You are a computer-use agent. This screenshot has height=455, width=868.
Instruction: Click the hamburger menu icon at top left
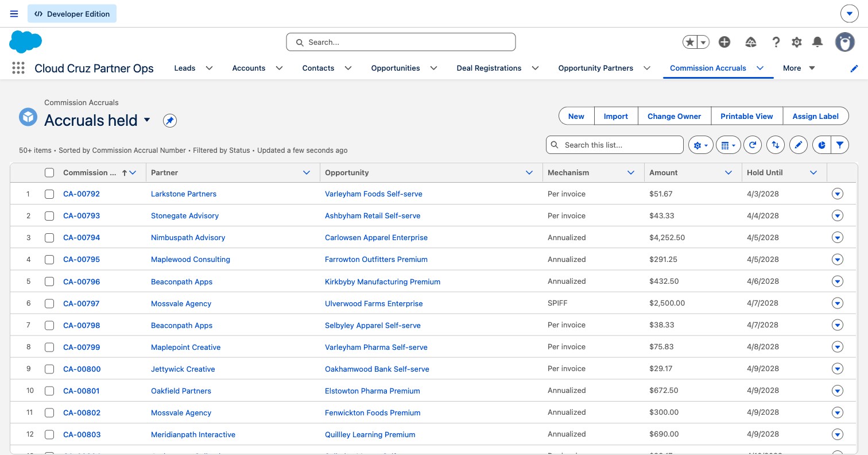(14, 14)
